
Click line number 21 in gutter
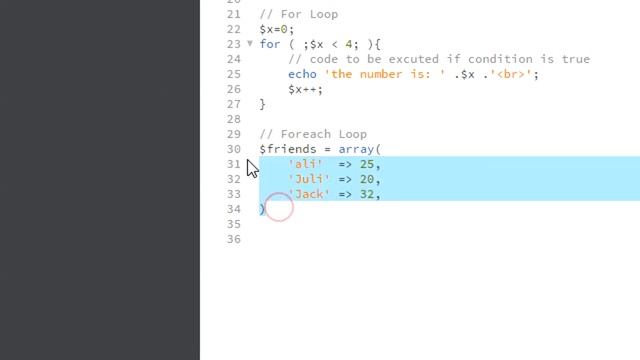pos(234,14)
